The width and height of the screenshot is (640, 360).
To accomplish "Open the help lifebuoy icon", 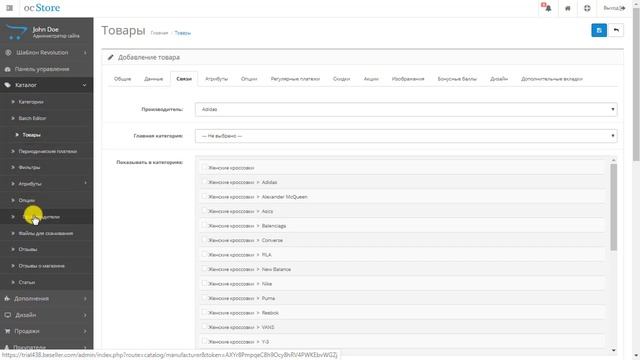I will pyautogui.click(x=587, y=8).
